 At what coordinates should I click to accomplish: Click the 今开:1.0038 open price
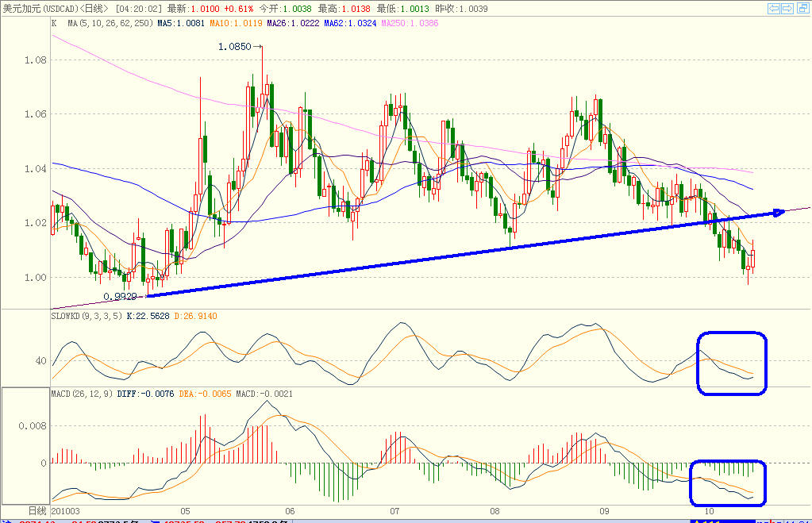[x=285, y=9]
